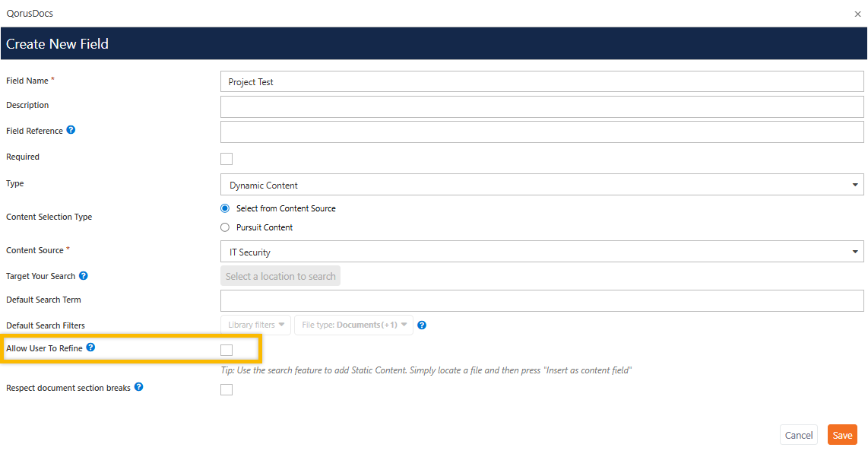Focus the Default Search Term input
This screenshot has height=457, width=868.
click(541, 300)
